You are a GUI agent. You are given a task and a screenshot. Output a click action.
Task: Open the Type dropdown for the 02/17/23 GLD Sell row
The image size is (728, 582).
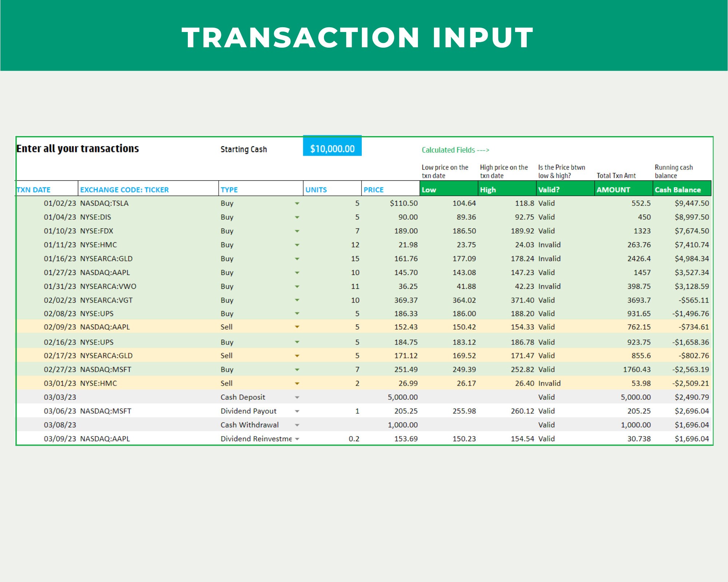pyautogui.click(x=297, y=356)
